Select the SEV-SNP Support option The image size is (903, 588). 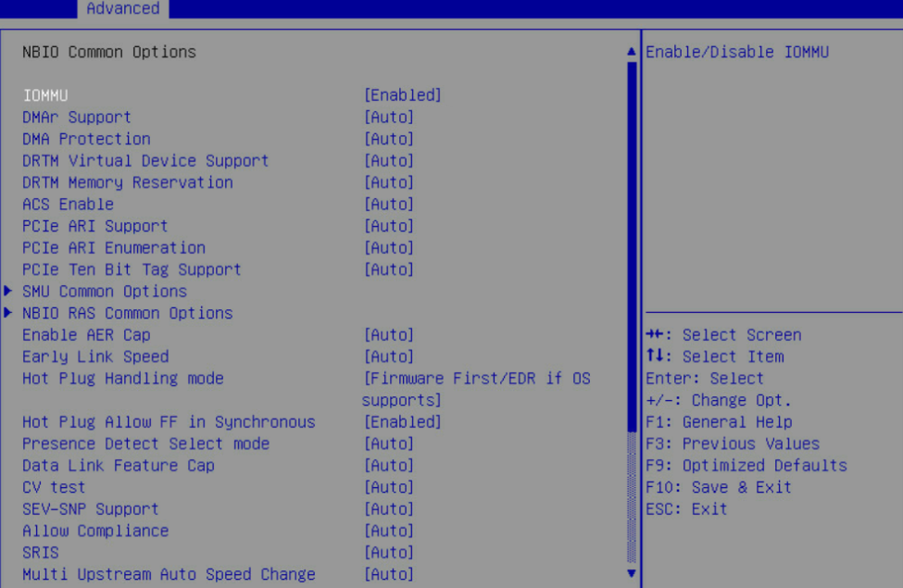91,509
